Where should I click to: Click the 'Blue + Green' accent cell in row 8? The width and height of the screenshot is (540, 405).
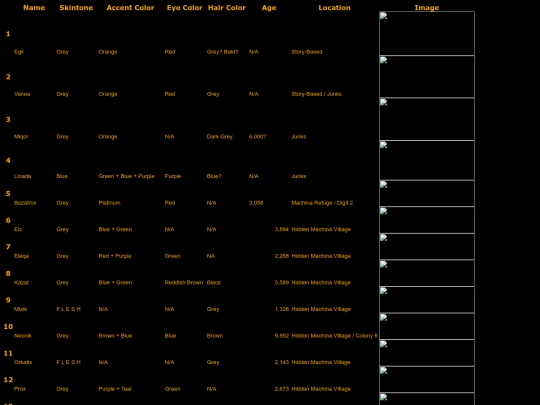click(x=115, y=282)
